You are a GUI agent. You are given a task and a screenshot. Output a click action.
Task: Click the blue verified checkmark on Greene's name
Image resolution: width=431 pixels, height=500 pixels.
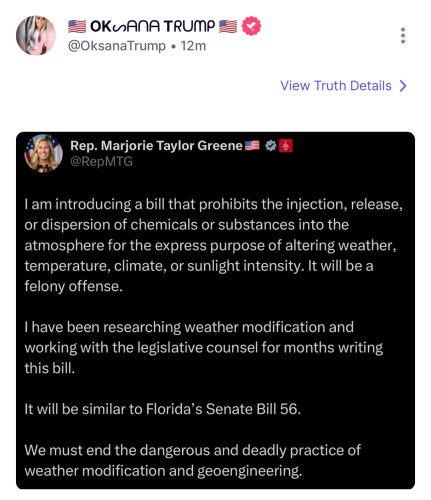coord(271,146)
